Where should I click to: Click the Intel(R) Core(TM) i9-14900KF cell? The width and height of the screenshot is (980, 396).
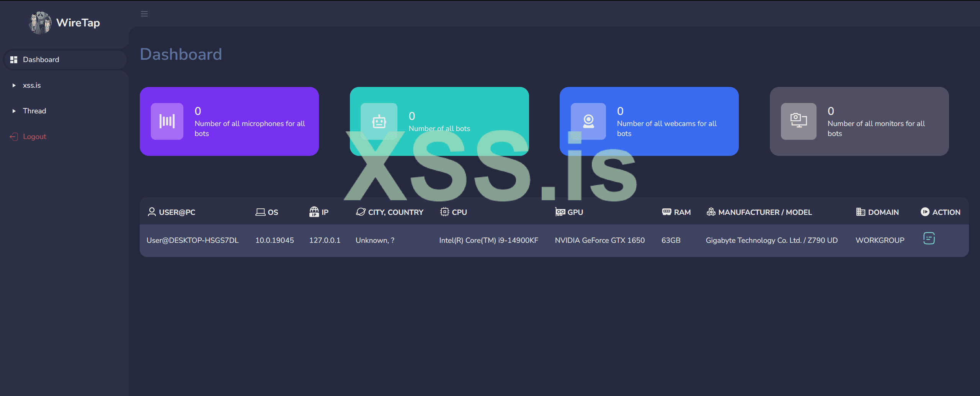[x=488, y=241]
